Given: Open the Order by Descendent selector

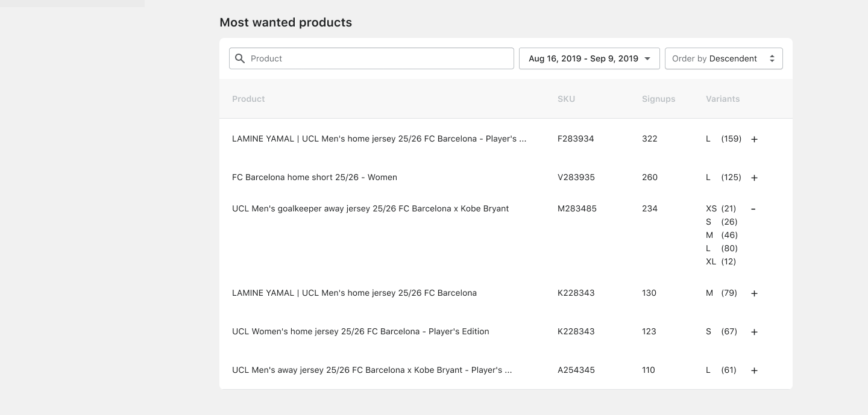Looking at the screenshot, I should (724, 58).
